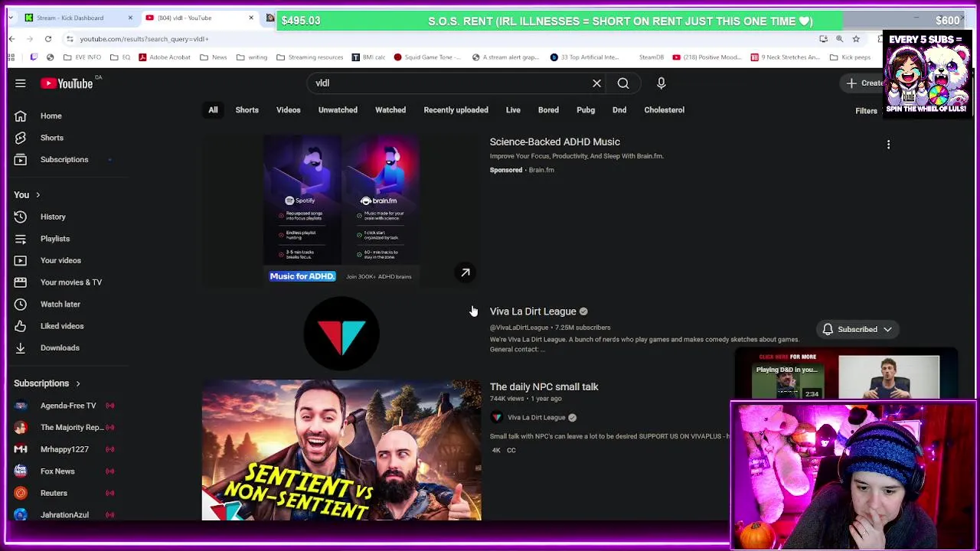Click the magnifier search button

623,83
